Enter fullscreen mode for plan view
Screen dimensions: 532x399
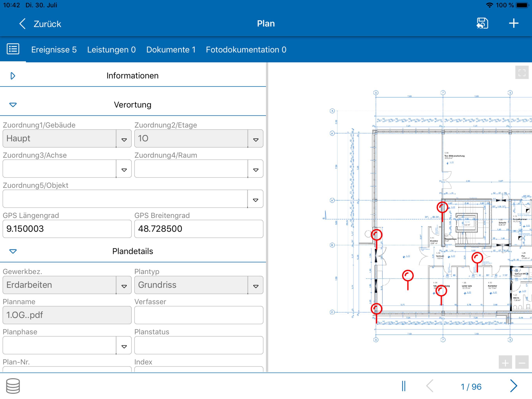coord(522,72)
